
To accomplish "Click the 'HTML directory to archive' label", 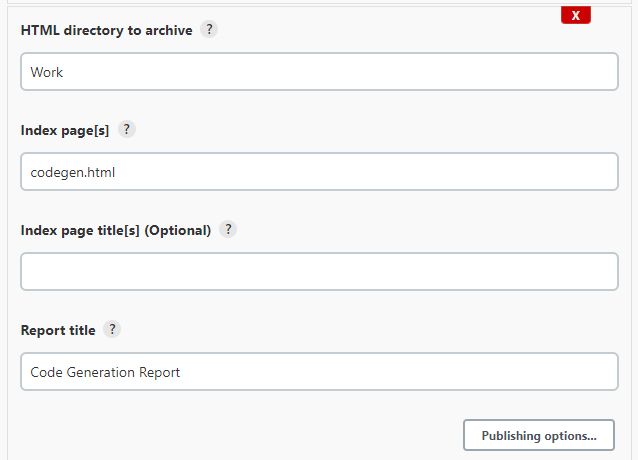I will (106, 31).
